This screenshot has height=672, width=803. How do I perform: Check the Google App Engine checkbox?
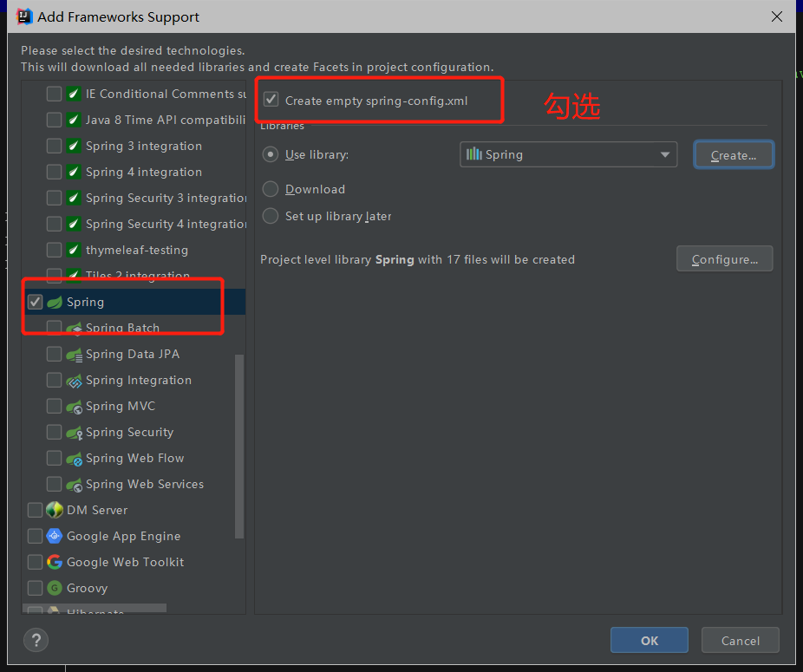35,536
